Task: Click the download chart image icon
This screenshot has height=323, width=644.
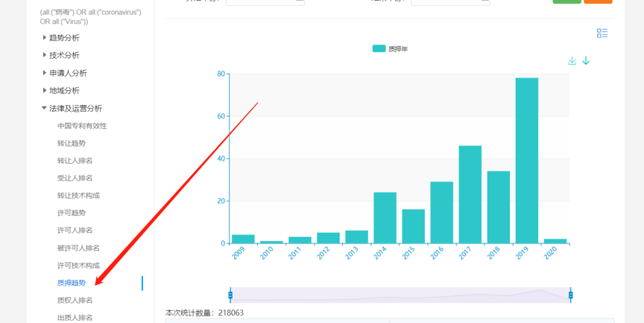Action: click(x=572, y=61)
